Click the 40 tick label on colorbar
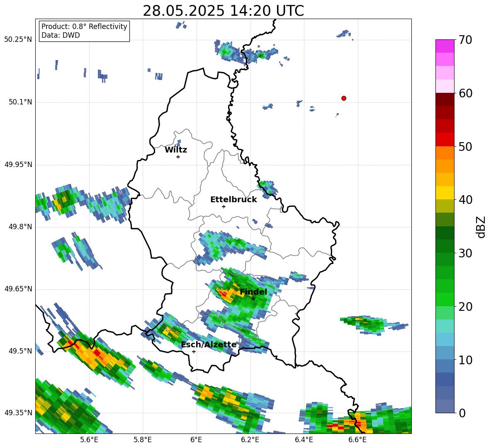This screenshot has width=491, height=448. (465, 200)
